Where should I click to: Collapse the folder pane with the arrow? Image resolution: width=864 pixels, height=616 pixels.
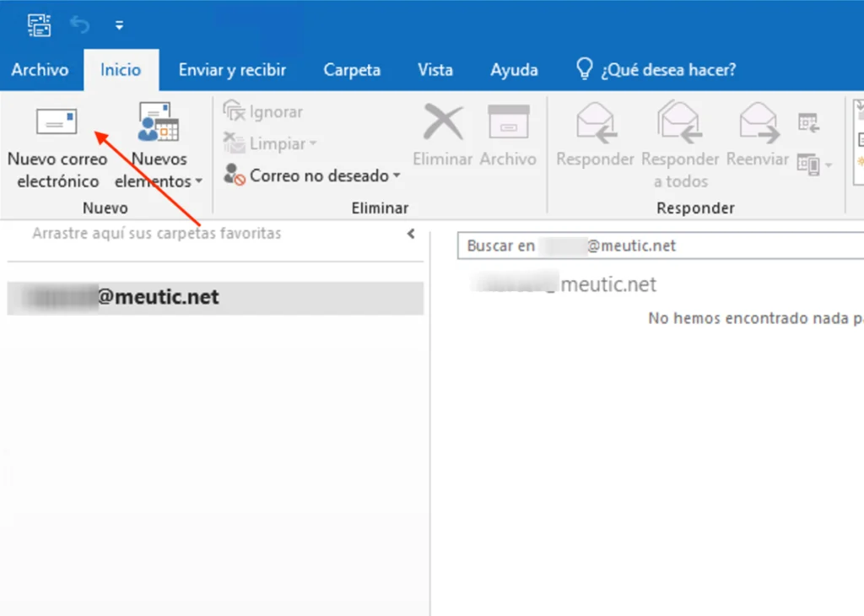tap(411, 234)
